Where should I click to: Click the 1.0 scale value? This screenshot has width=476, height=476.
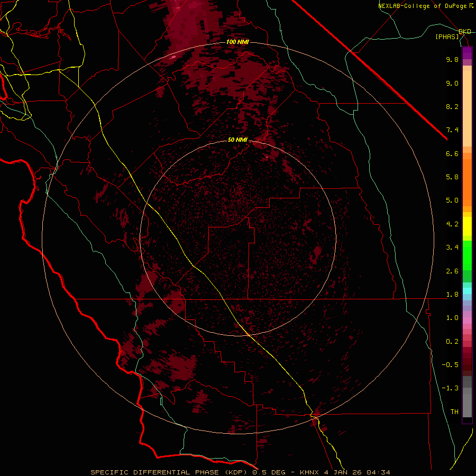point(452,318)
